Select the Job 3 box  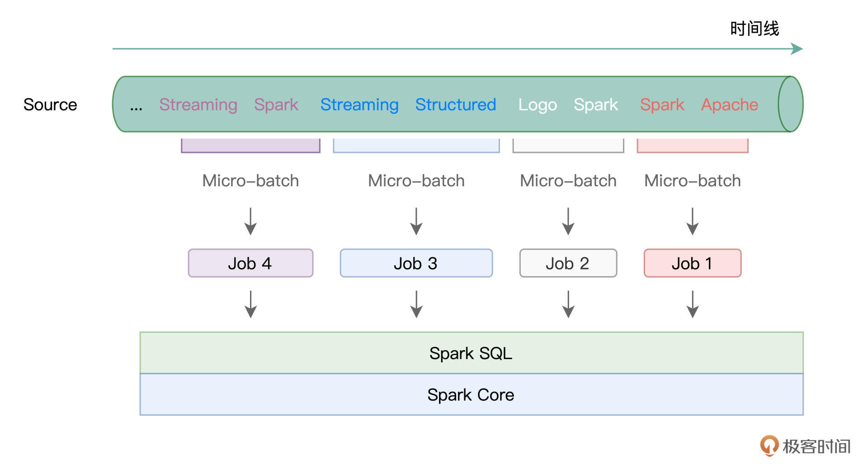coord(416,263)
